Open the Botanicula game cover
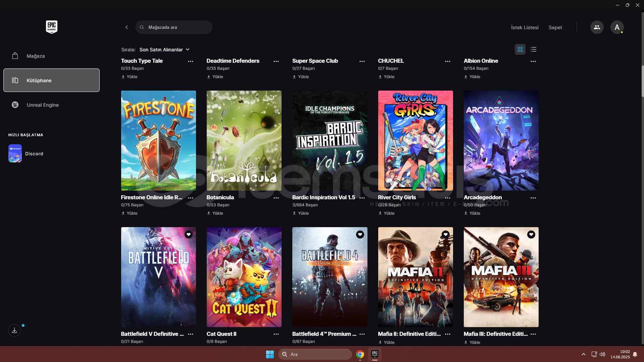644x362 pixels. (x=244, y=141)
